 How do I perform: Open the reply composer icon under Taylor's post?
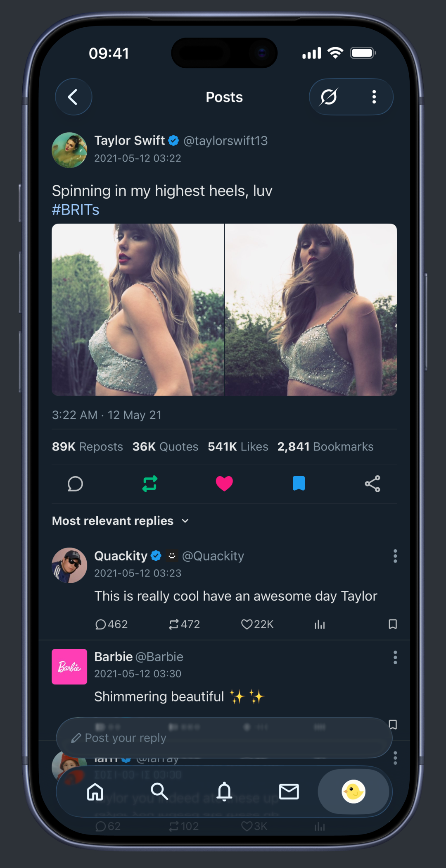[x=75, y=484]
